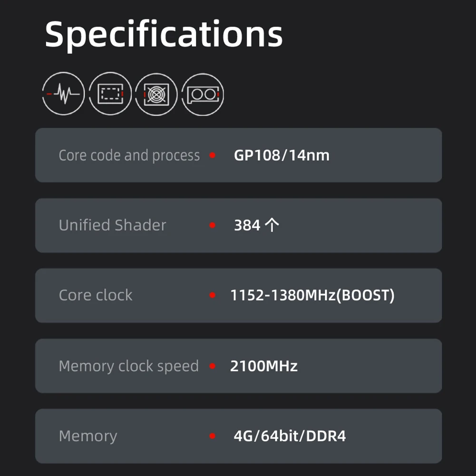Image resolution: width=476 pixels, height=476 pixels.
Task: Click the red dot beside Memory clock speed
Action: tap(213, 366)
